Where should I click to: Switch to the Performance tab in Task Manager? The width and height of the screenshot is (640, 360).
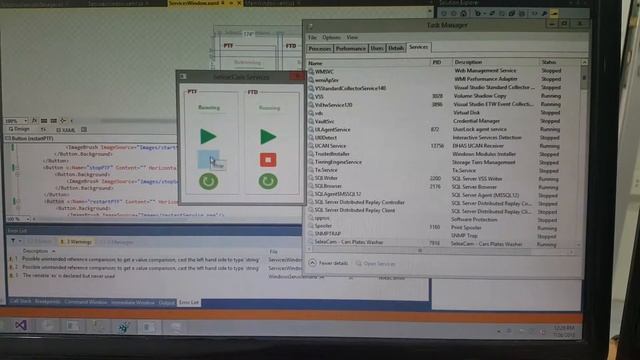click(x=350, y=48)
